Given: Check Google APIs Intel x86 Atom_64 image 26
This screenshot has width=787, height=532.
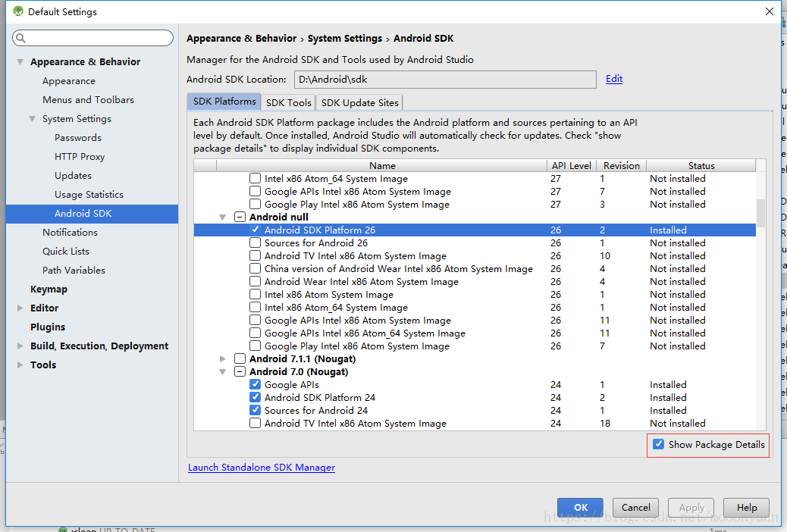Looking at the screenshot, I should pos(255,333).
